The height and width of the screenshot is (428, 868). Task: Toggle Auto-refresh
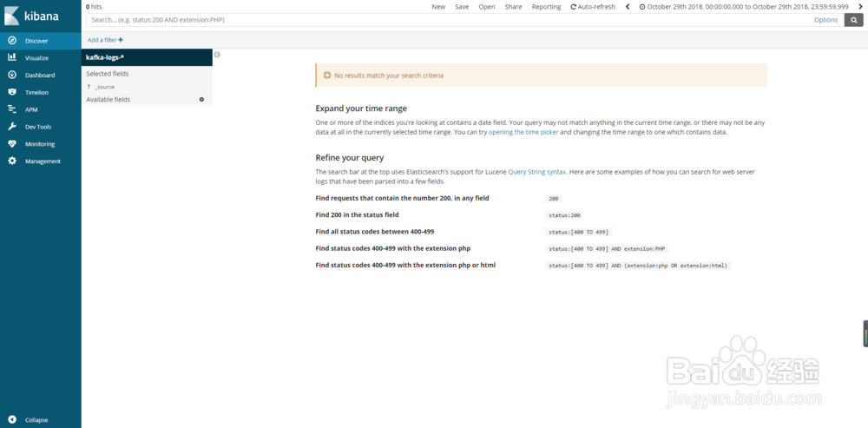click(x=593, y=7)
